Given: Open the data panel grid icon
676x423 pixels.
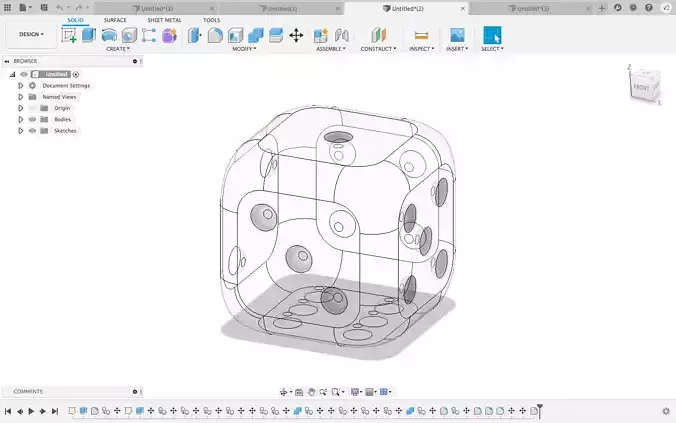Looking at the screenshot, I should pos(7,7).
